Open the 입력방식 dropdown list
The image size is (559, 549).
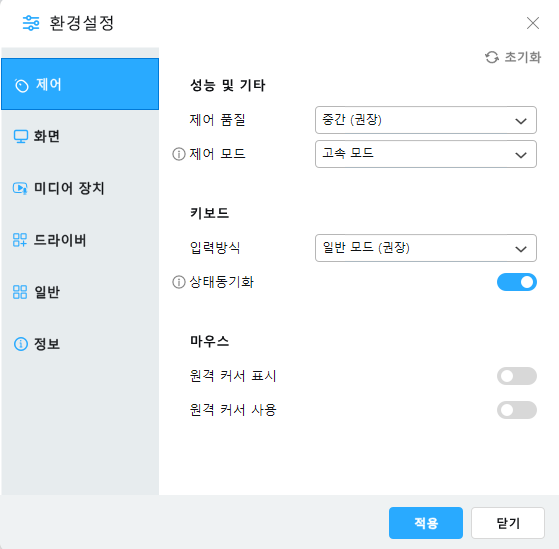pos(426,248)
